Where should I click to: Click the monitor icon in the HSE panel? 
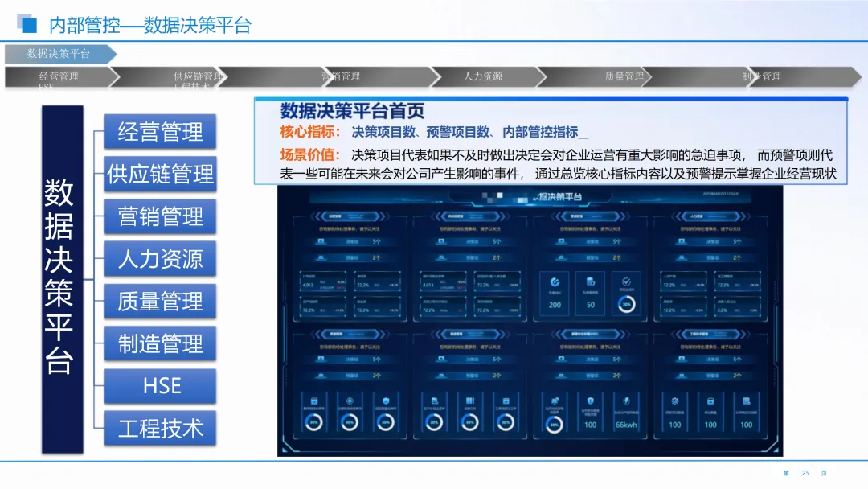[555, 401]
